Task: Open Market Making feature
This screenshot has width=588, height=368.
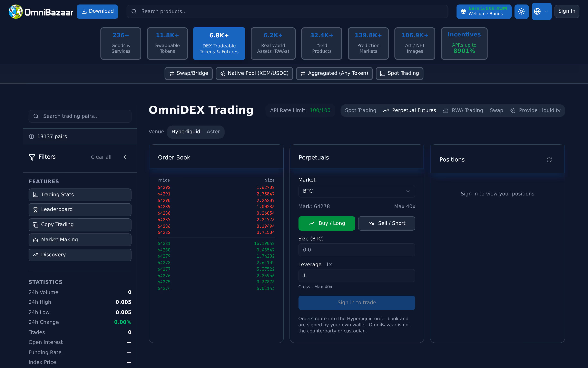Action: [x=80, y=240]
